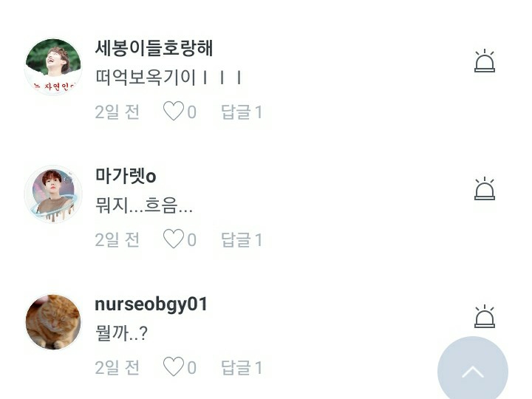Like 마가렛o's comment with heart icon
The width and height of the screenshot is (532, 399).
click(174, 239)
